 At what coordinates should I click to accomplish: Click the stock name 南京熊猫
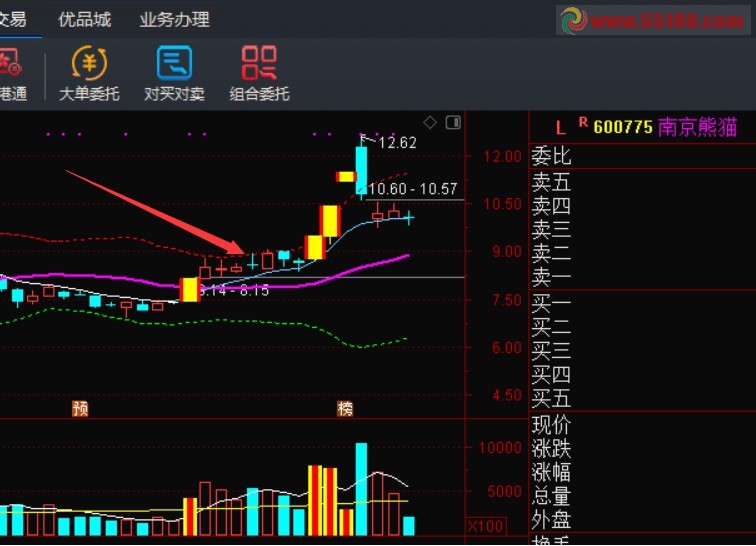pos(697,127)
